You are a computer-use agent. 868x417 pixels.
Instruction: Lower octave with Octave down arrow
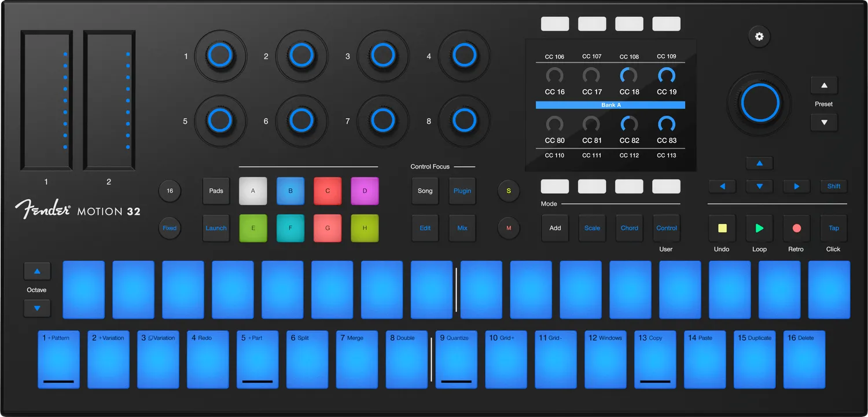(37, 308)
